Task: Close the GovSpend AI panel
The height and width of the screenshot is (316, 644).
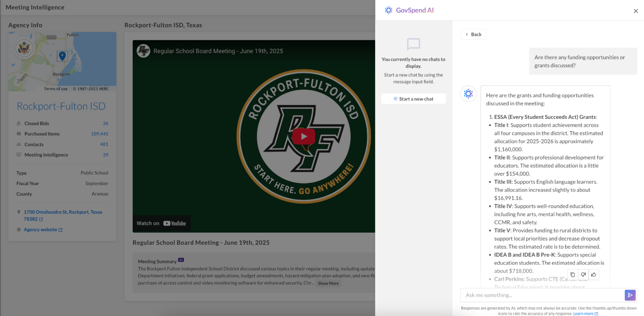Action: 636,11
